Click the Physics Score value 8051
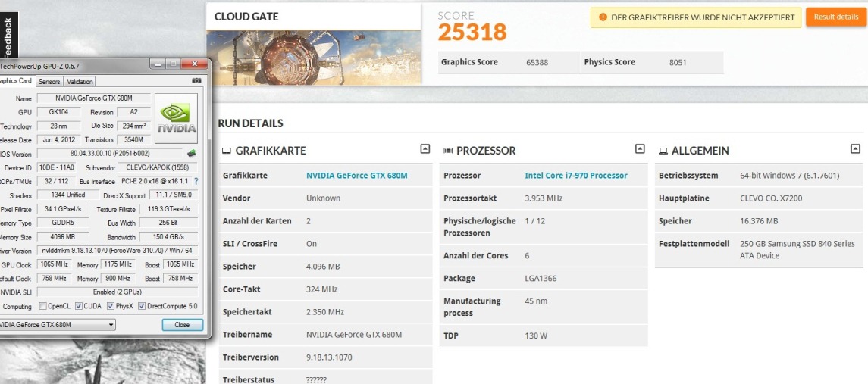The height and width of the screenshot is (384, 868). [678, 63]
